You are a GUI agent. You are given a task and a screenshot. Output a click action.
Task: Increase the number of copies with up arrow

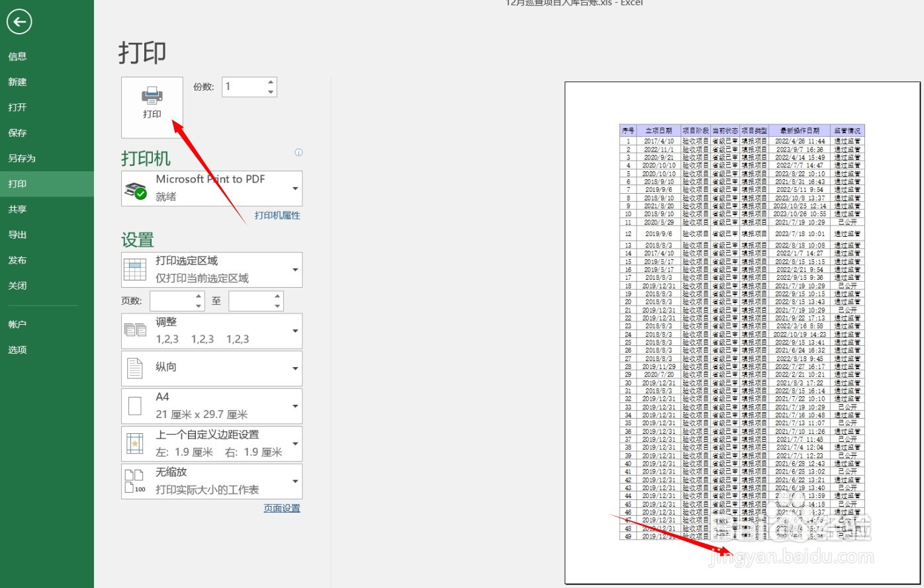271,82
